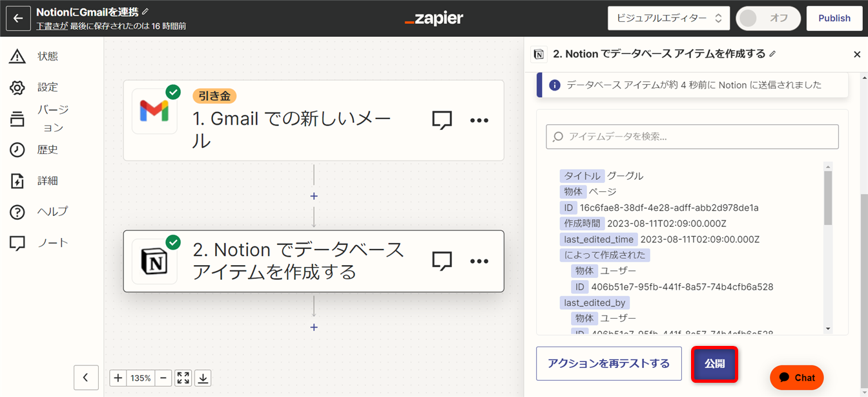The width and height of the screenshot is (868, 397).
Task: Click アクションを再テストする button
Action: pos(608,364)
